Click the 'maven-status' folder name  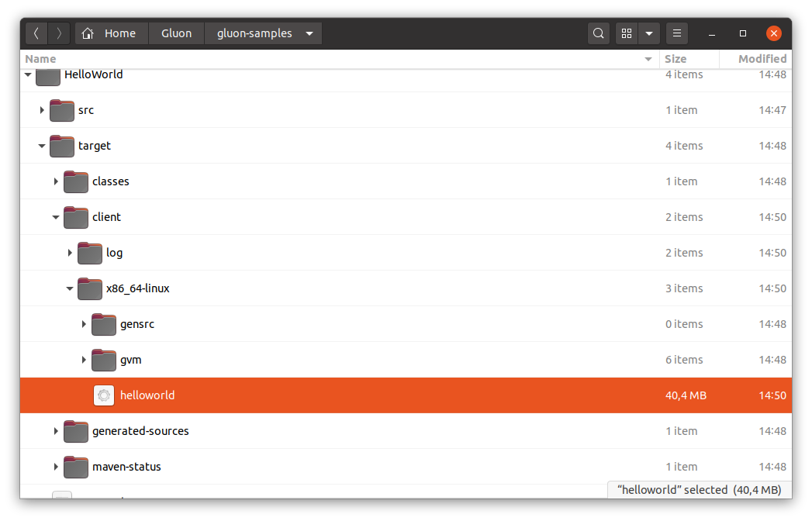127,468
